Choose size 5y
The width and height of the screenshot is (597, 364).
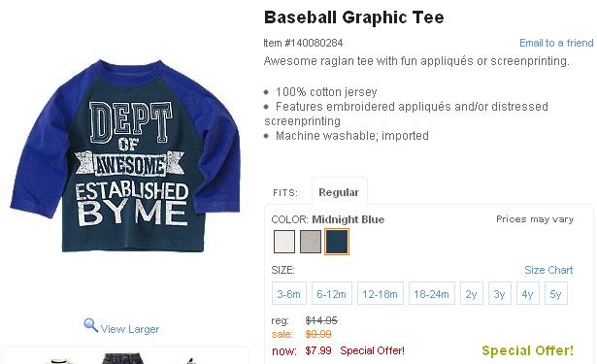point(556,293)
